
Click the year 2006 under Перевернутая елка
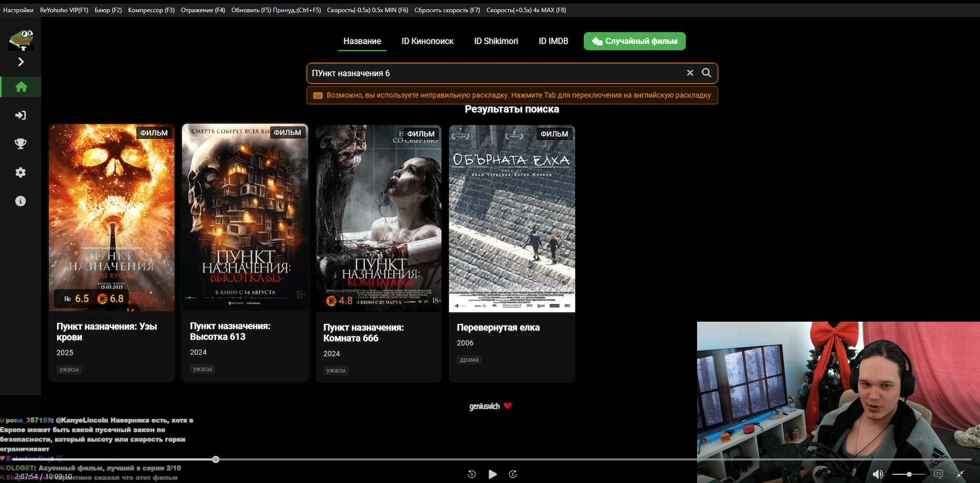(465, 343)
